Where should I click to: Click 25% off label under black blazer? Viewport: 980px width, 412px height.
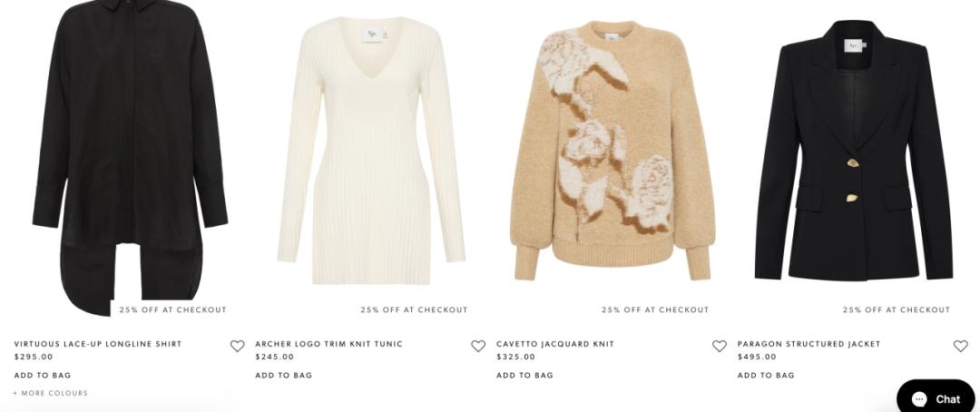[897, 309]
